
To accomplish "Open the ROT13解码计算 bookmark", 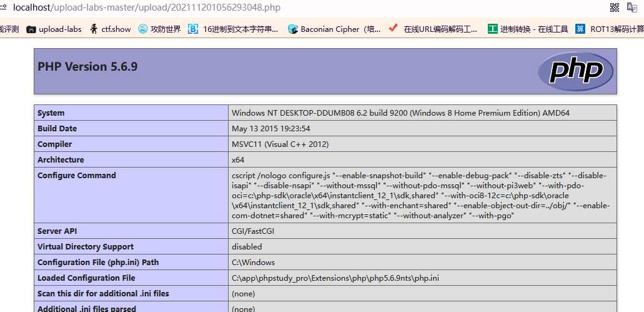I will (x=610, y=29).
